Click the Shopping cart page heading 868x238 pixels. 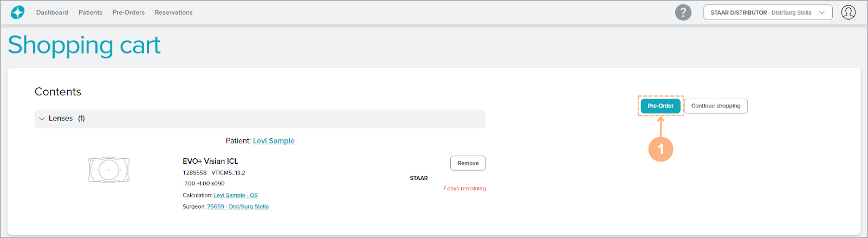coord(84,45)
